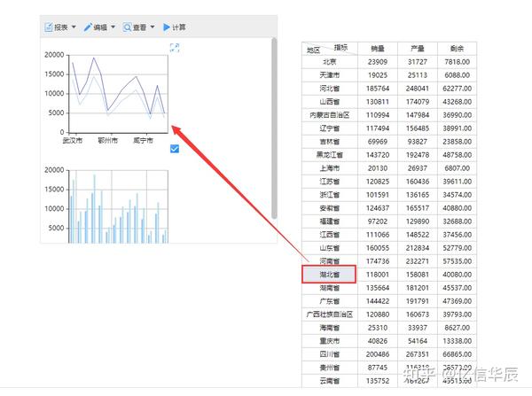Click the 剩余 column header

coord(457,49)
